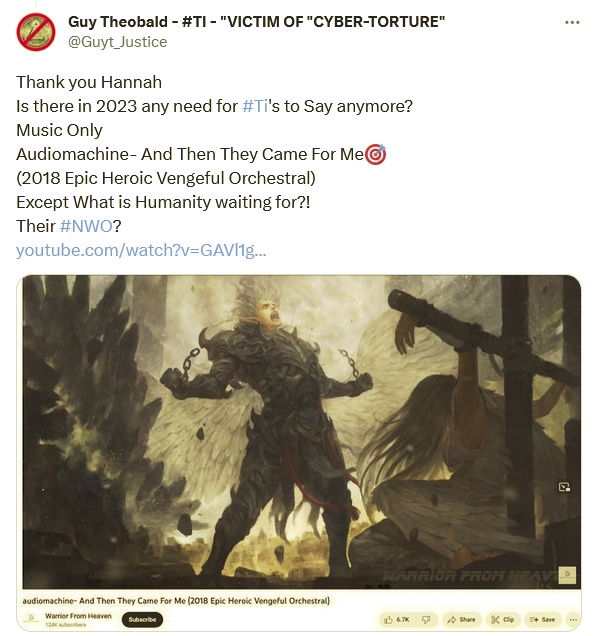The height and width of the screenshot is (636, 598).
Task: Open the #Ti hashtag link
Action: [x=255, y=106]
